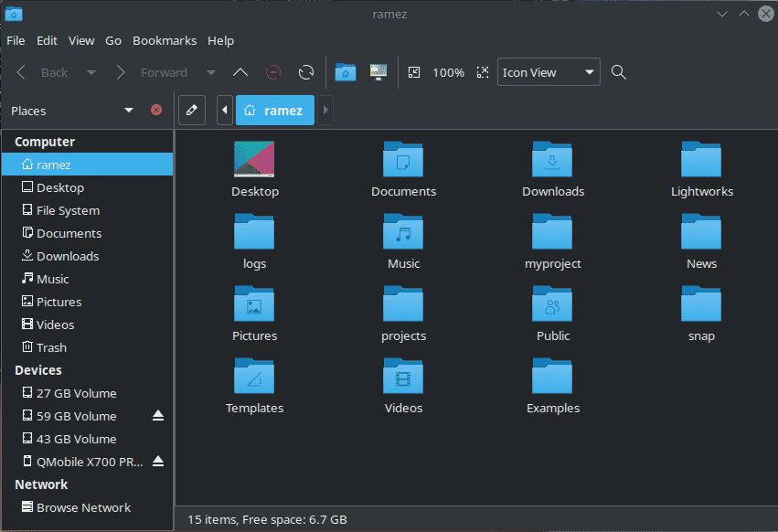Select Music in the Places sidebar
This screenshot has width=778, height=532.
[x=88, y=279]
